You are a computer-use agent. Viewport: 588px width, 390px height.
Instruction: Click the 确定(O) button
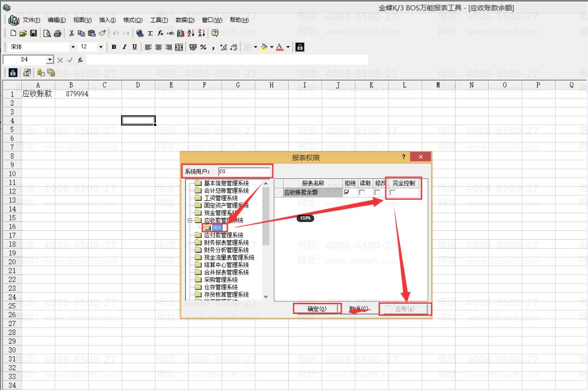coord(317,309)
